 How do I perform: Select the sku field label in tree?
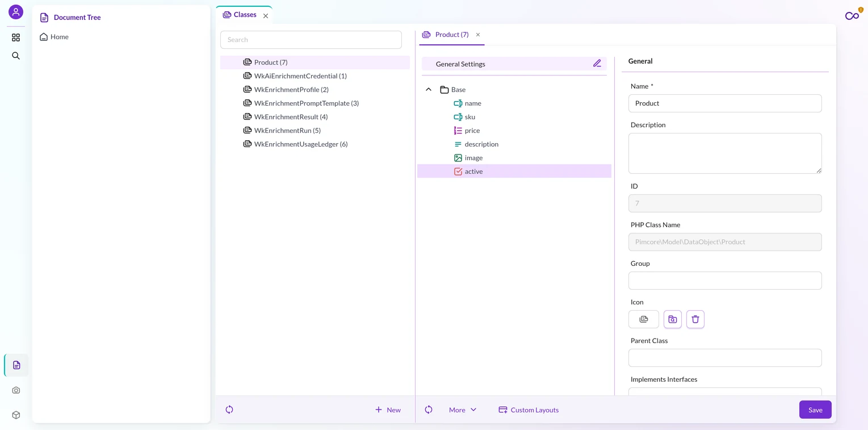pyautogui.click(x=470, y=117)
